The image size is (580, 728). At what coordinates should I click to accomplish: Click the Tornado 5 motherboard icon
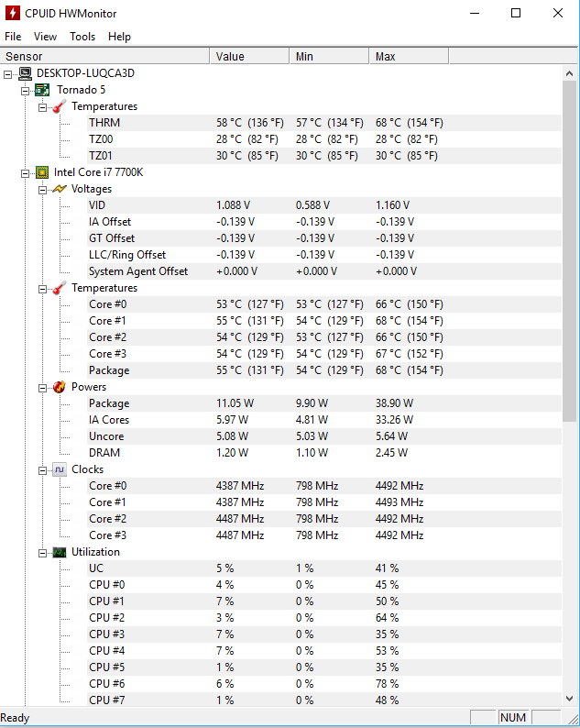point(42,90)
